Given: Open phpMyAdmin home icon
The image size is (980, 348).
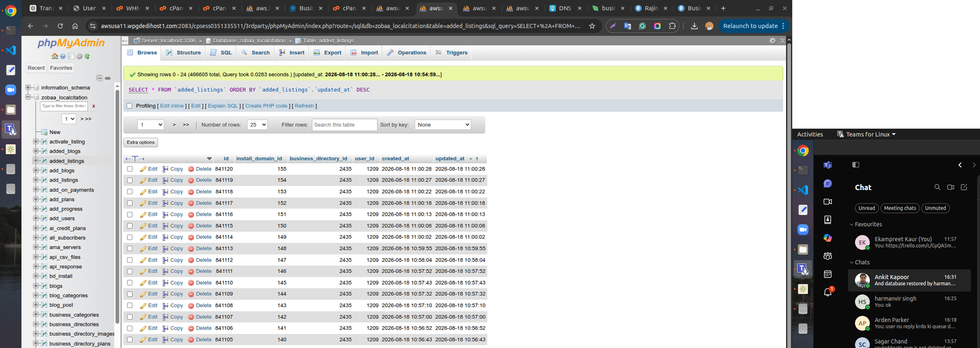Looking at the screenshot, I should (x=54, y=56).
